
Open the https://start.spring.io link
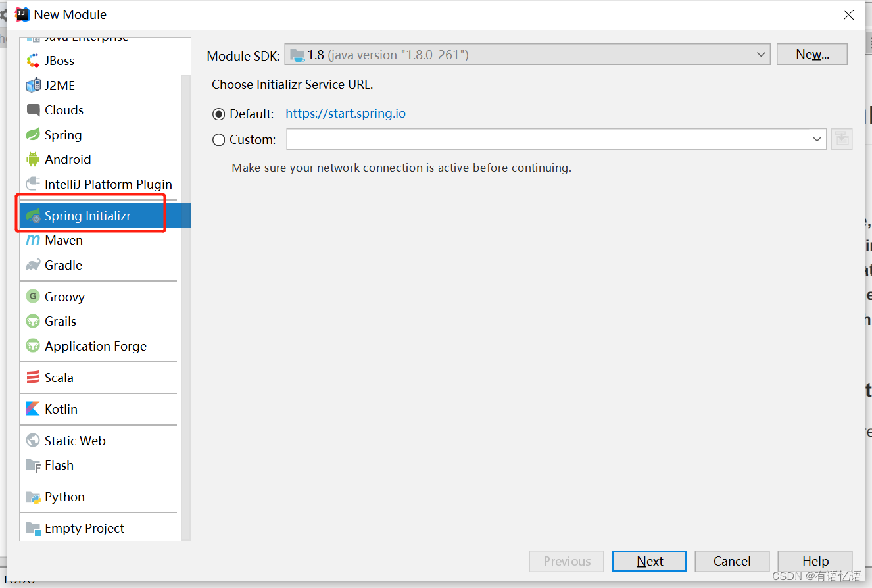345,114
